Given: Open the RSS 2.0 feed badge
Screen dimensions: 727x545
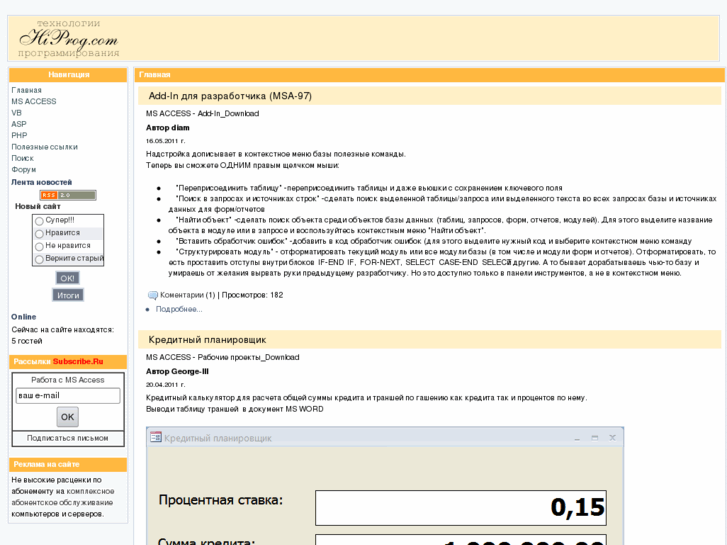Looking at the screenshot, I should tap(68, 195).
